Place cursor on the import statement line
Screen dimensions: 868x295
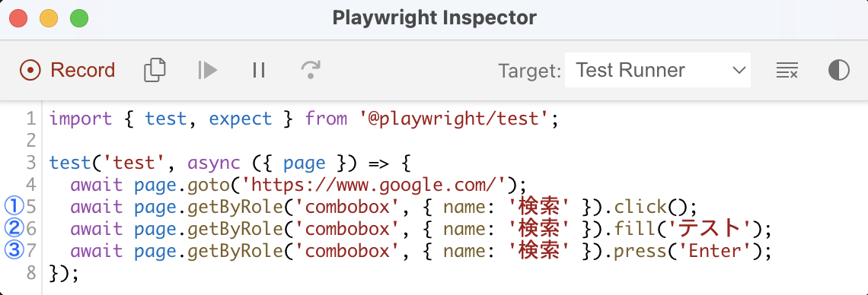point(304,119)
